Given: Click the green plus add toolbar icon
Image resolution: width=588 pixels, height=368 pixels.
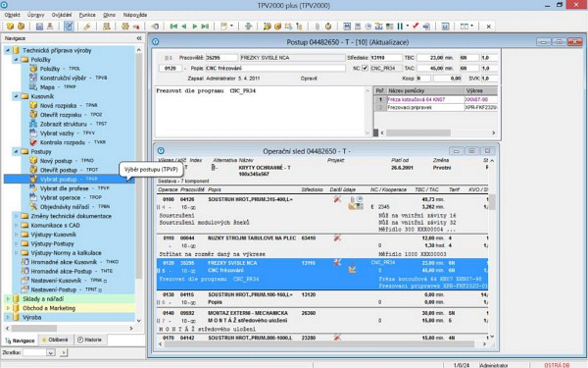Looking at the screenshot, I should click(248, 26).
